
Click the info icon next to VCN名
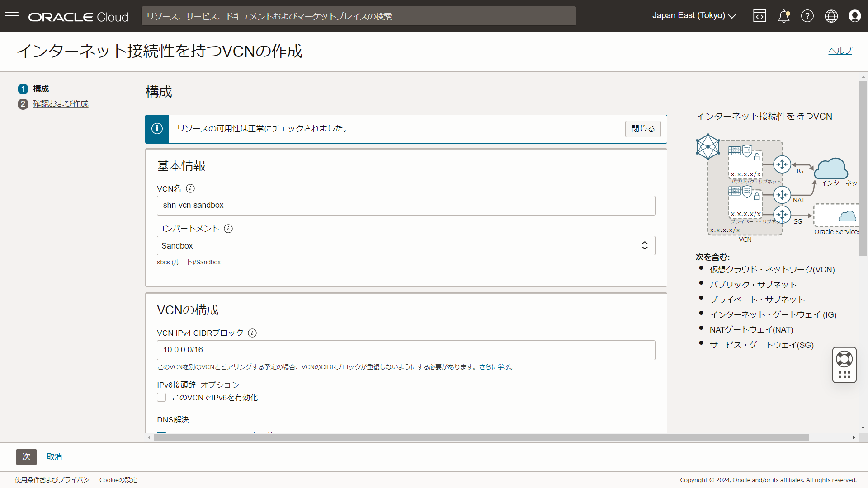[190, 188]
